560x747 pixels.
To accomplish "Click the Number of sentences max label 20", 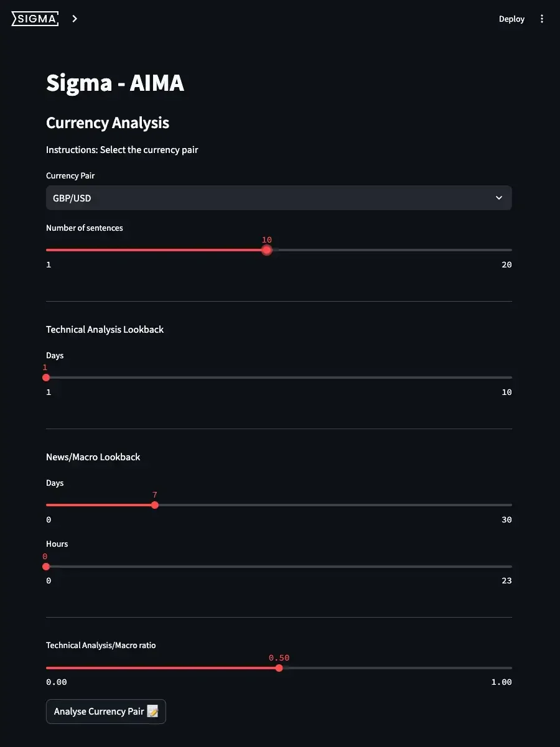I will (x=506, y=265).
